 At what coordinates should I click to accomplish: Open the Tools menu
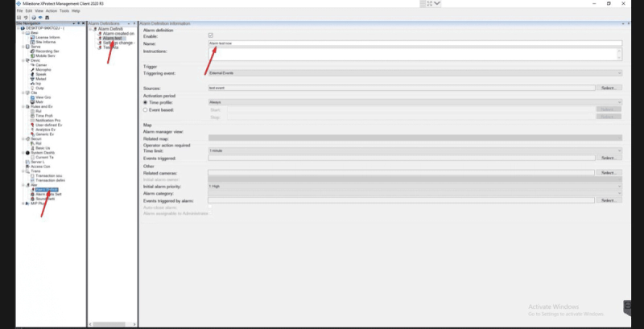point(64,10)
